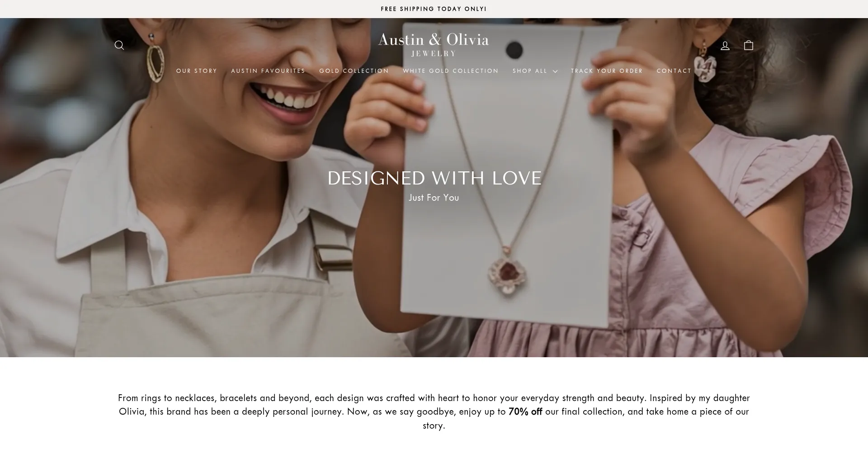The image size is (868, 449).
Task: Select Track Your Order link
Action: pos(607,71)
